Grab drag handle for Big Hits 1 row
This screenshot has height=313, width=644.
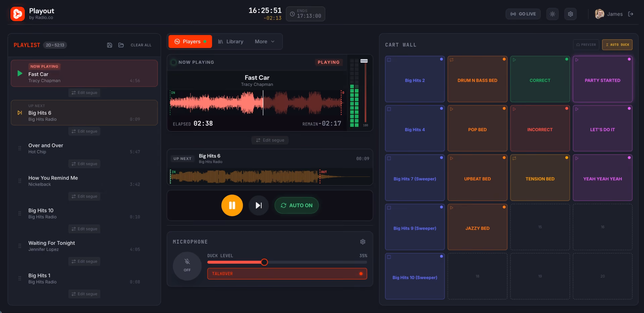(20, 278)
